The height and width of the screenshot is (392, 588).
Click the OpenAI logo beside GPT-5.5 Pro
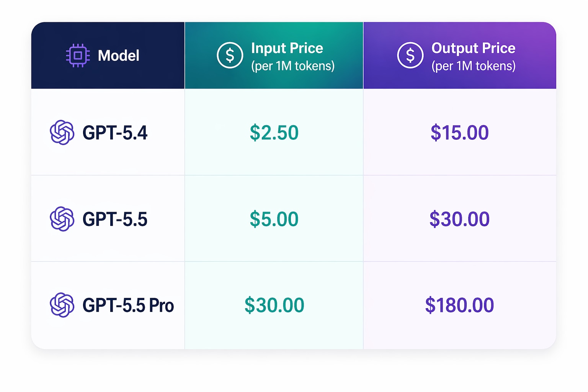(x=62, y=305)
